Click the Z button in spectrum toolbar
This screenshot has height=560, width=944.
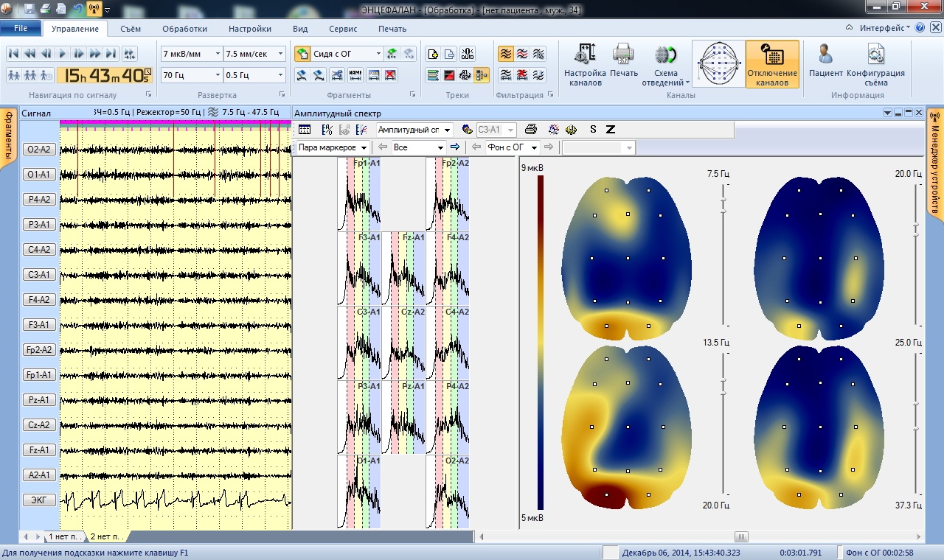[611, 130]
